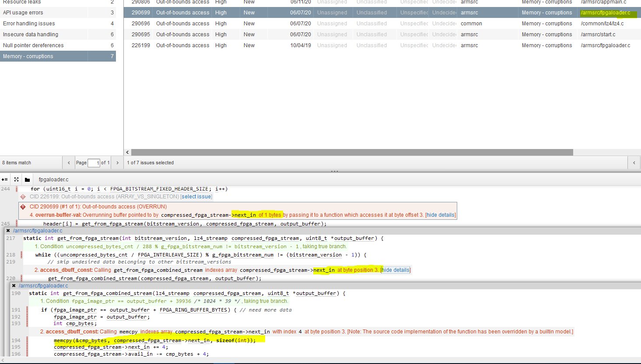Screen dimensions: 641x364
Task: Expand the source viewer to fullscreen
Action: 16,179
